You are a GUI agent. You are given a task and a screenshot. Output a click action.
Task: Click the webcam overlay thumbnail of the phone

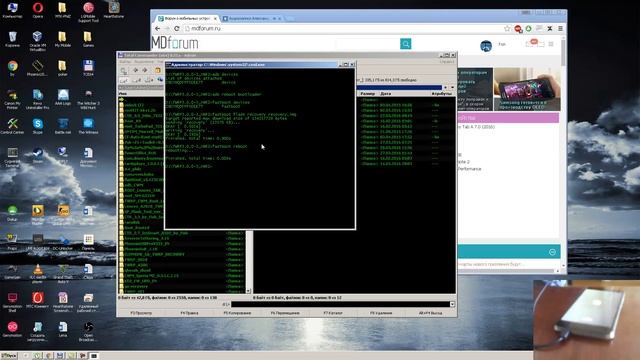click(586, 320)
